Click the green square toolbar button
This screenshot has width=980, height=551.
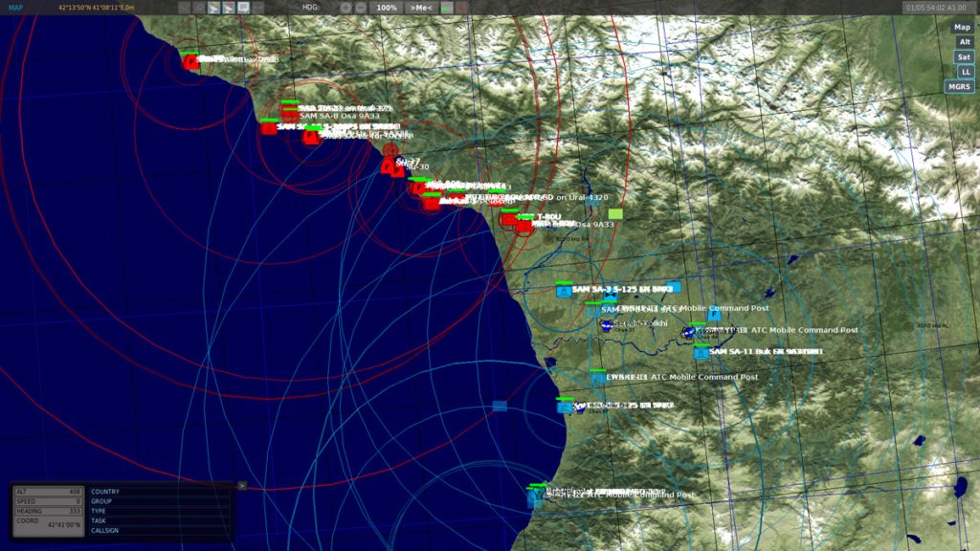click(446, 8)
